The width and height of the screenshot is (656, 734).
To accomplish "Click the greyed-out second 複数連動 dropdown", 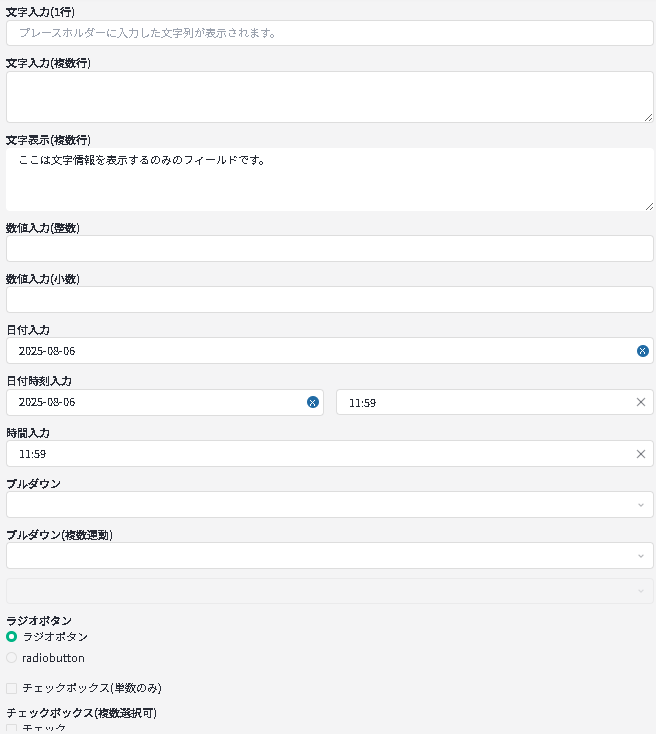I will pyautogui.click(x=329, y=591).
